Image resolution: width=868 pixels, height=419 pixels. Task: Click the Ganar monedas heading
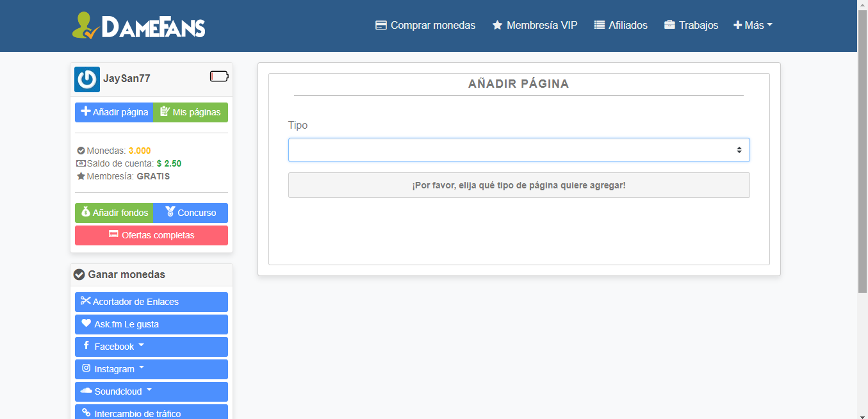(127, 274)
